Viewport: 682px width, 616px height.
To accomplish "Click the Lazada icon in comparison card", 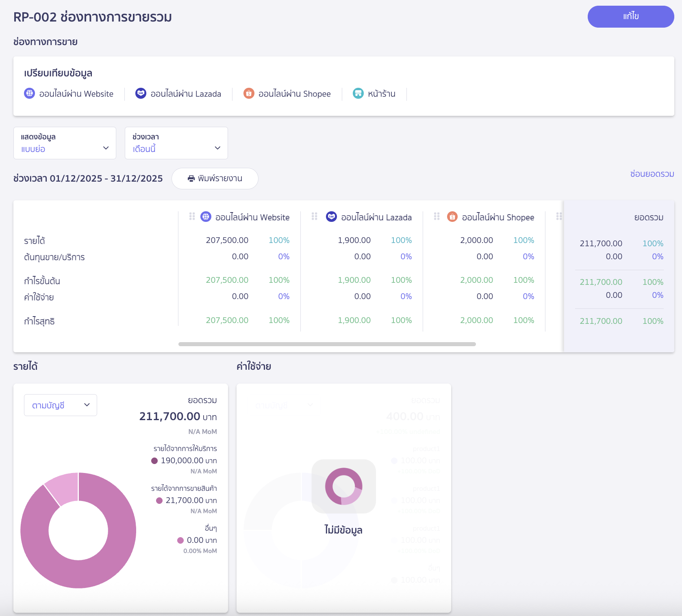I will (141, 93).
